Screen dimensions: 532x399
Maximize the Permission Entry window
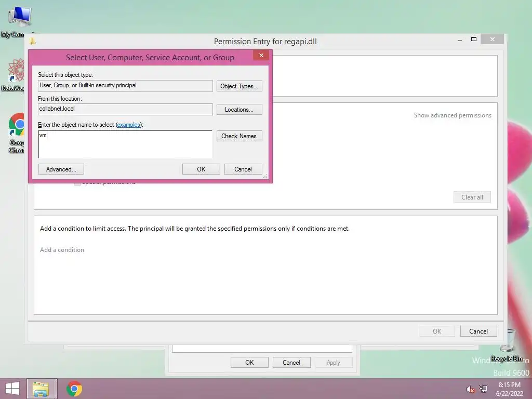point(474,39)
